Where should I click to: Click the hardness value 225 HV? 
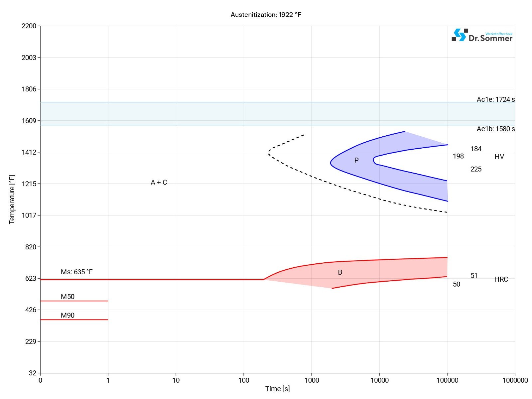(476, 170)
